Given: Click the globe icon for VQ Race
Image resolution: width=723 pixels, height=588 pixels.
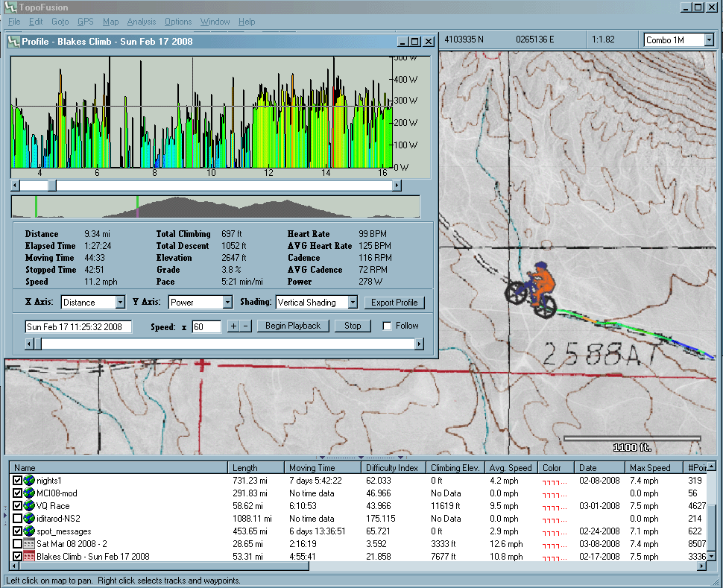Looking at the screenshot, I should pos(30,506).
